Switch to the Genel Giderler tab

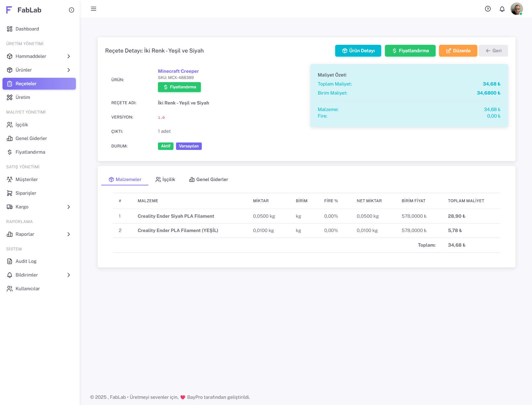209,179
